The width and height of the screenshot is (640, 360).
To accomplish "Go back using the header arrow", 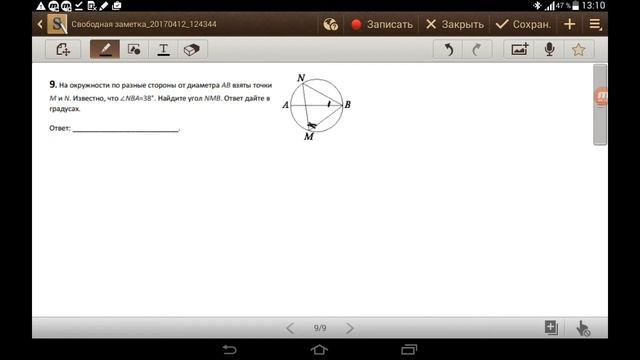I will pyautogui.click(x=40, y=24).
